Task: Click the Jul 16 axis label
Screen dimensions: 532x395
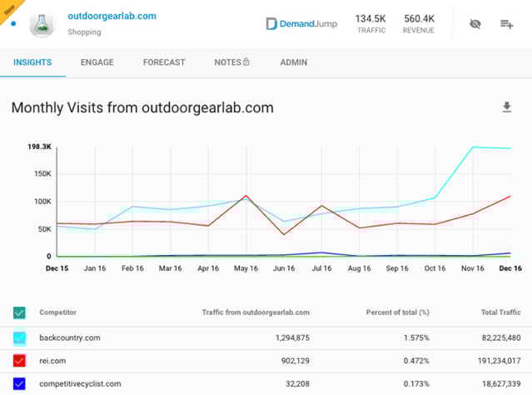Action: tap(321, 268)
